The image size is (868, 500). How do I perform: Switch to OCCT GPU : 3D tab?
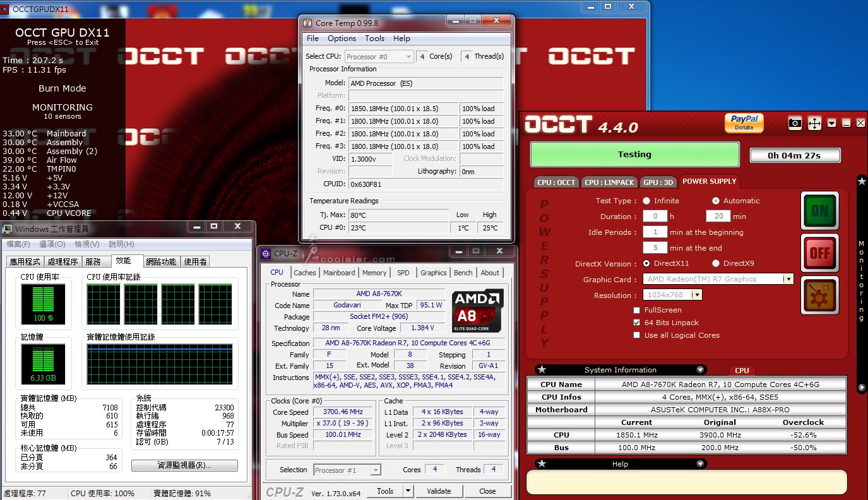[658, 182]
